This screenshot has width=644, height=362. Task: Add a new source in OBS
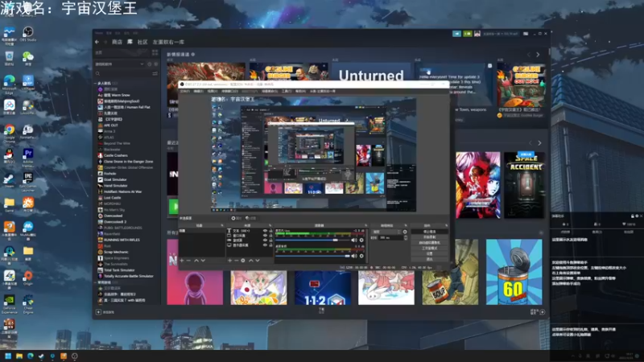pos(229,260)
